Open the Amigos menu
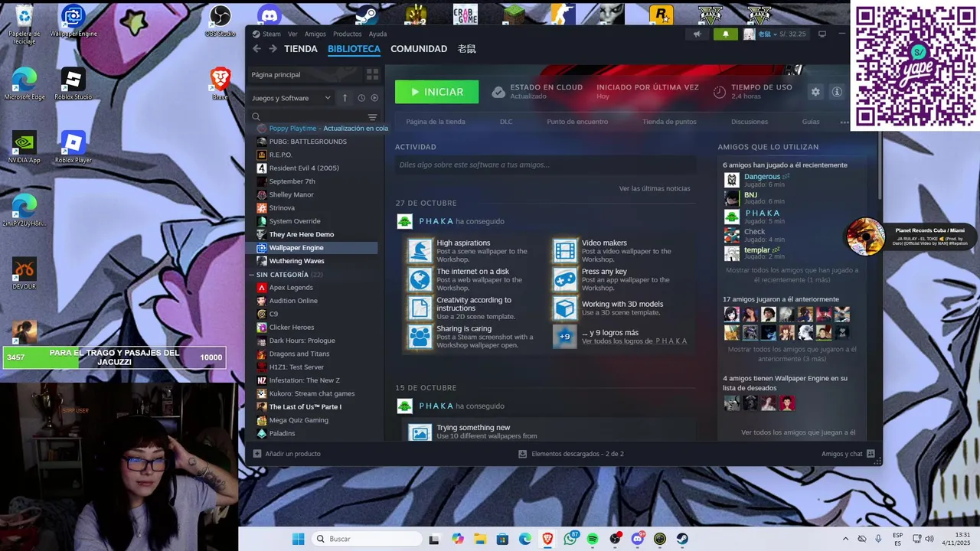Image resolution: width=980 pixels, height=551 pixels. point(315,34)
